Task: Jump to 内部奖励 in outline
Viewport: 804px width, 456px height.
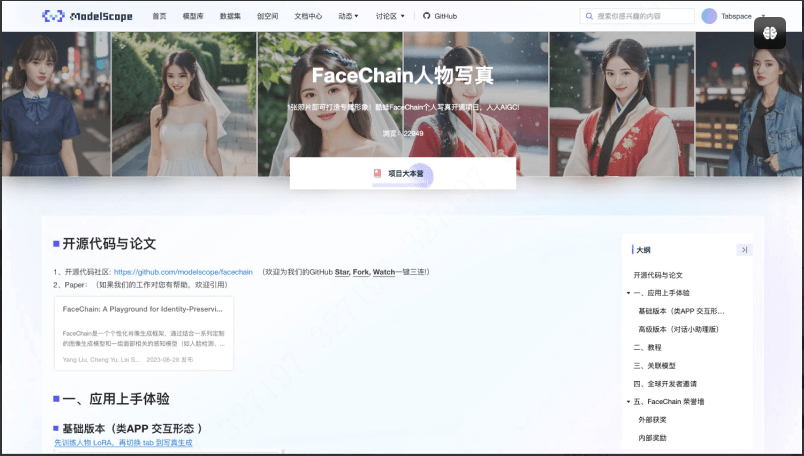Action: pos(652,438)
